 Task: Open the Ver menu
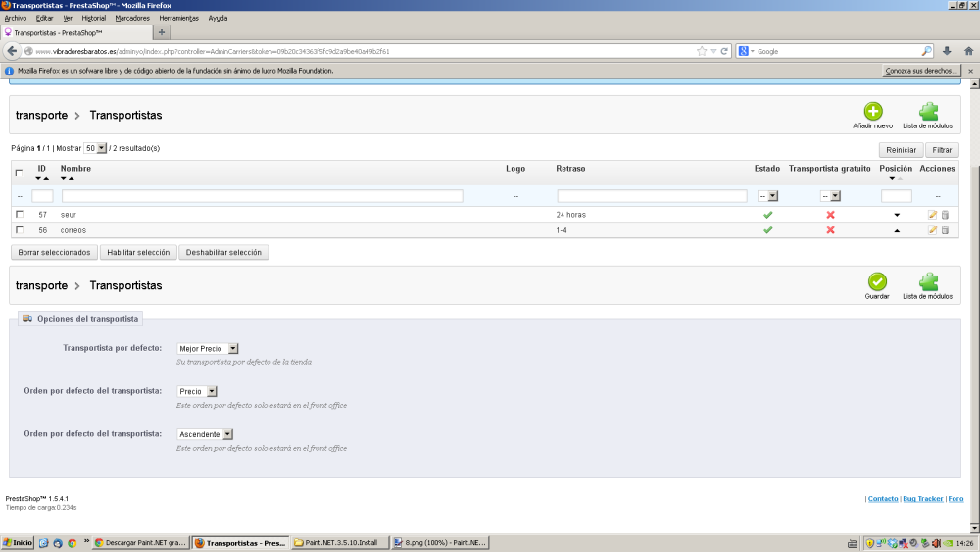[68, 18]
